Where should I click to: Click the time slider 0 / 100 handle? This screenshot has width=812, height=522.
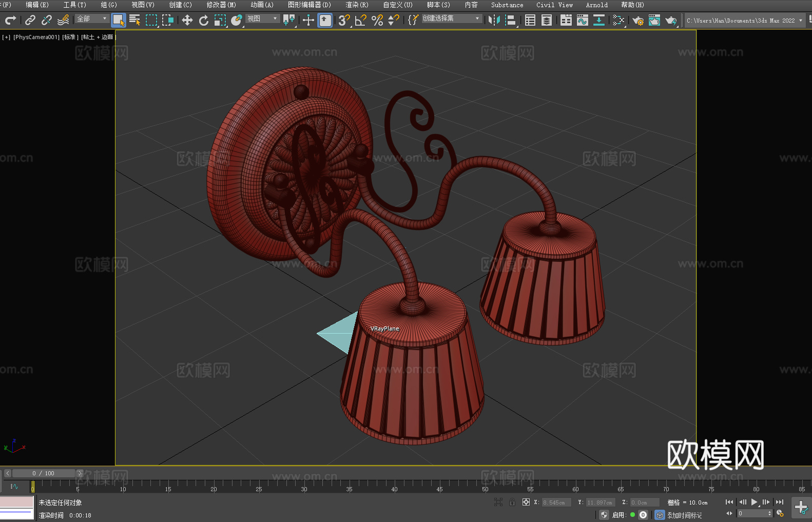(44, 473)
